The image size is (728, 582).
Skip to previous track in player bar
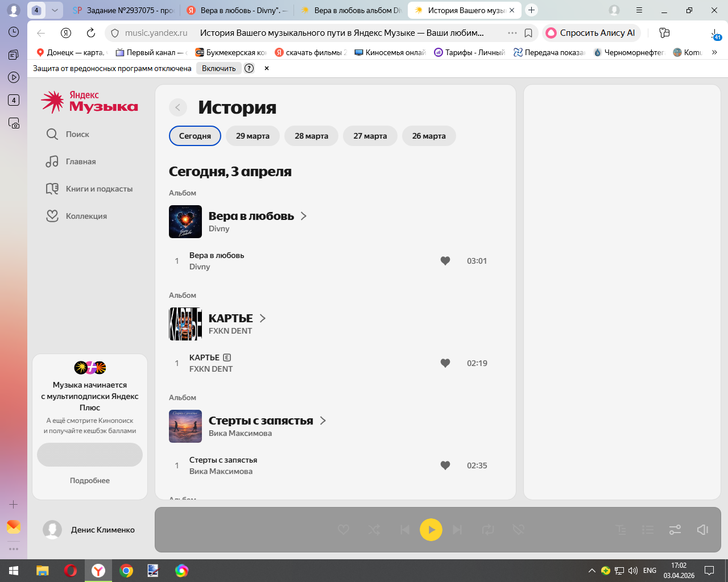pyautogui.click(x=404, y=530)
